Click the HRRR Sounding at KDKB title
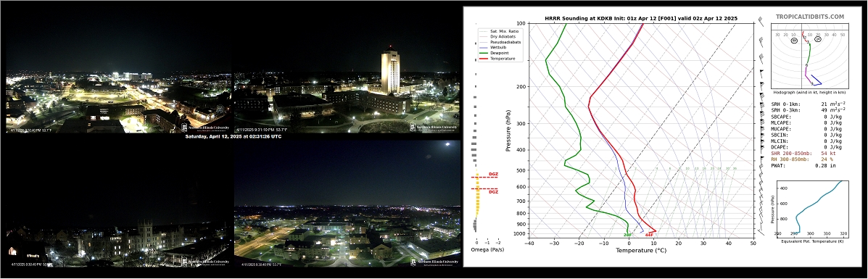This screenshot has width=868, height=279. [640, 18]
